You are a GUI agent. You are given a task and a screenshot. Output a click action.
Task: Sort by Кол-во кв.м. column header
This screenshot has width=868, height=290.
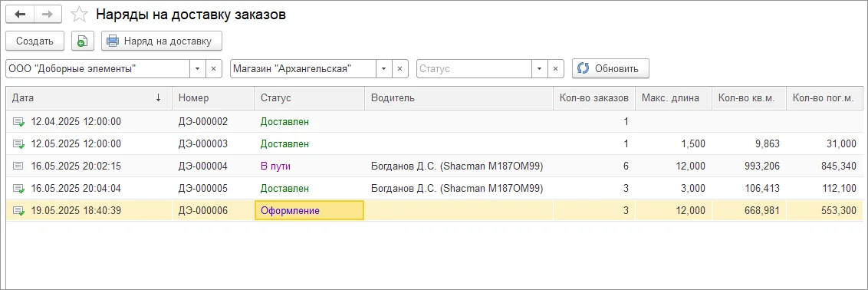(x=749, y=98)
